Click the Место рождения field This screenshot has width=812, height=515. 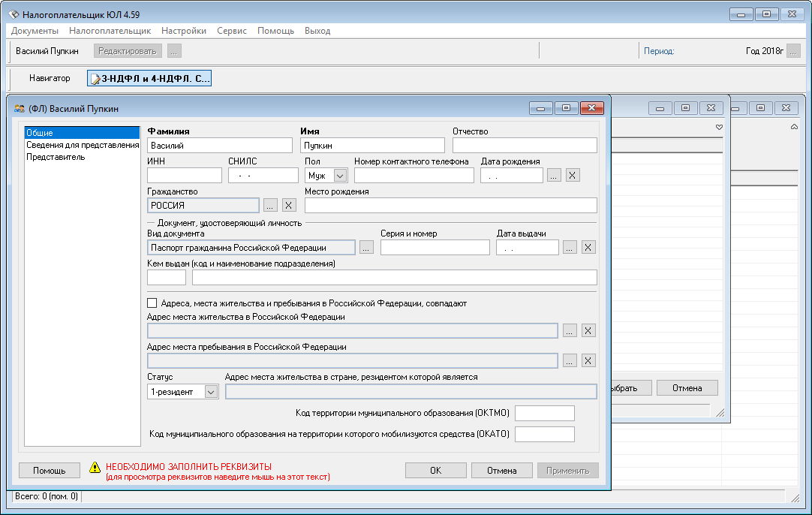coord(450,206)
